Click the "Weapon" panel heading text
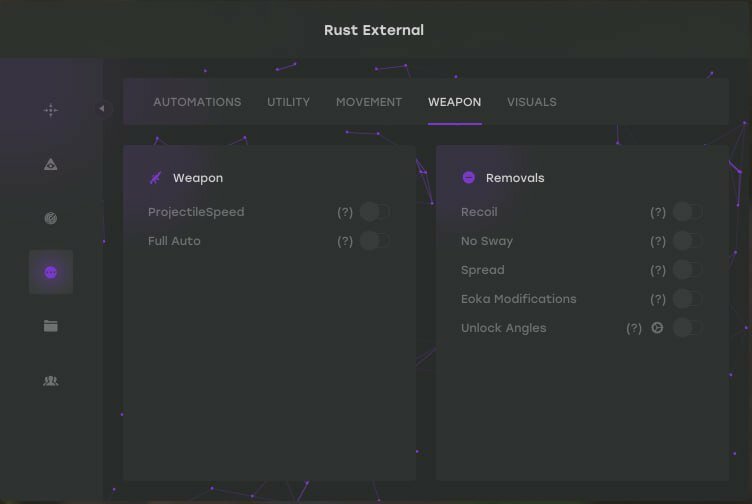The image size is (752, 504). pos(198,178)
